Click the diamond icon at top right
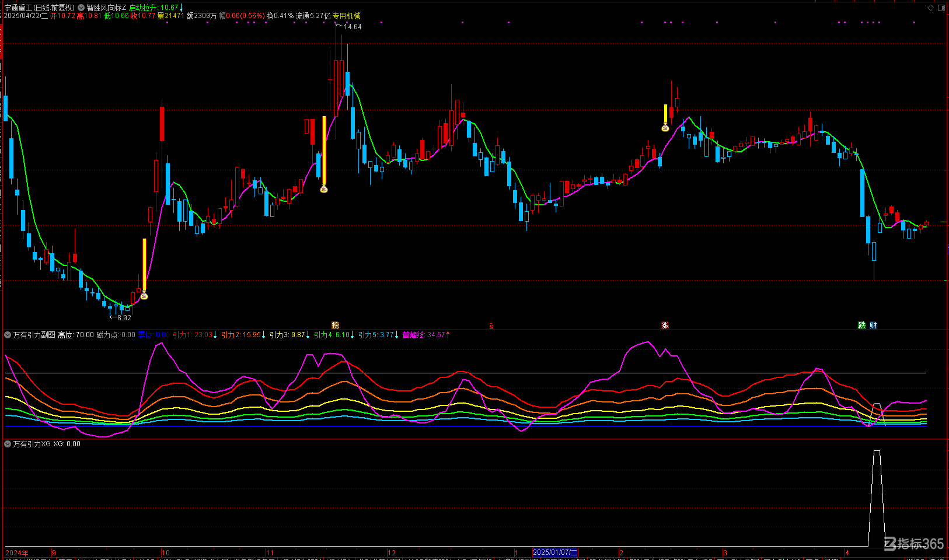Image resolution: width=949 pixels, height=560 pixels. [x=931, y=8]
